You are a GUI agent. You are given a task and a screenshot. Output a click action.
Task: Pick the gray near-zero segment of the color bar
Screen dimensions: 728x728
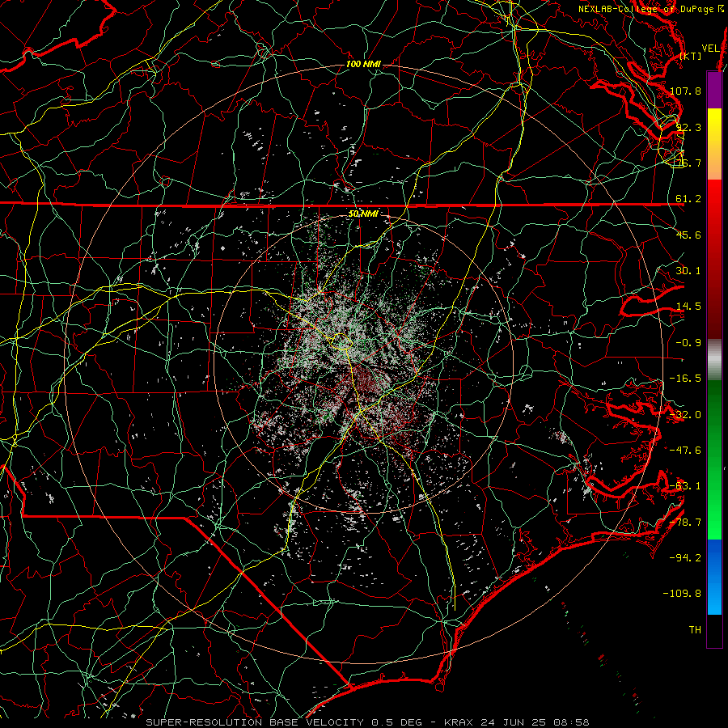pos(714,360)
